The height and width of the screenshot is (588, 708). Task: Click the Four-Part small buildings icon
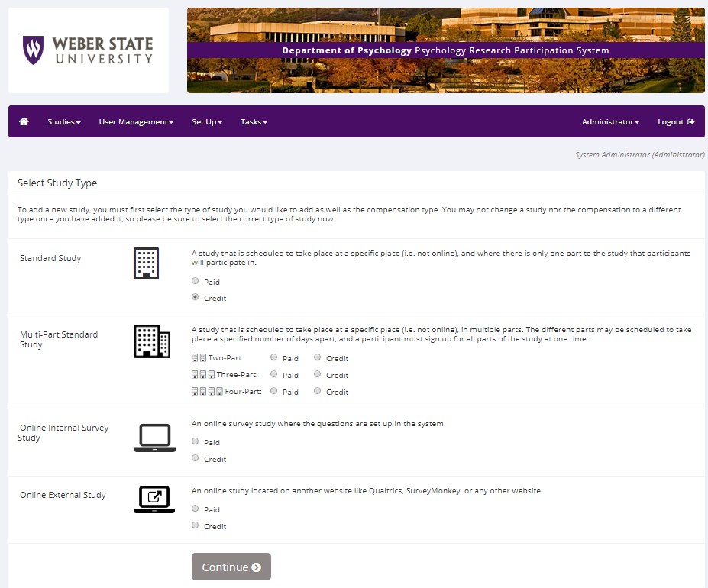206,392
